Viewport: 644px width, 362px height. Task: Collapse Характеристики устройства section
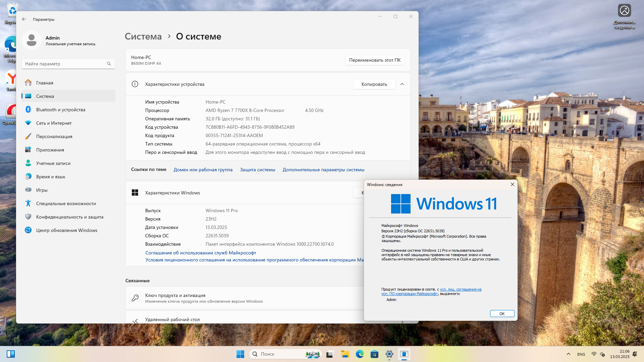pos(402,84)
